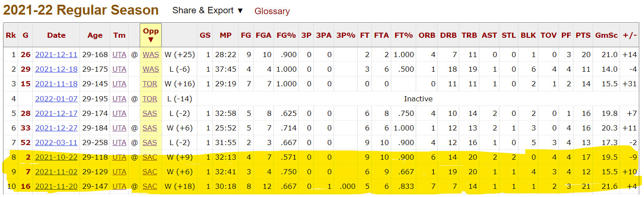The image size is (644, 197).
Task: Click the SAS opponent link in row five
Action: click(x=150, y=113)
